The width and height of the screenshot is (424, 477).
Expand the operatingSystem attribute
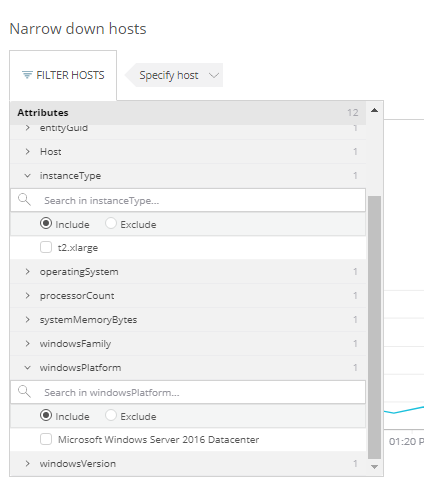click(x=28, y=272)
